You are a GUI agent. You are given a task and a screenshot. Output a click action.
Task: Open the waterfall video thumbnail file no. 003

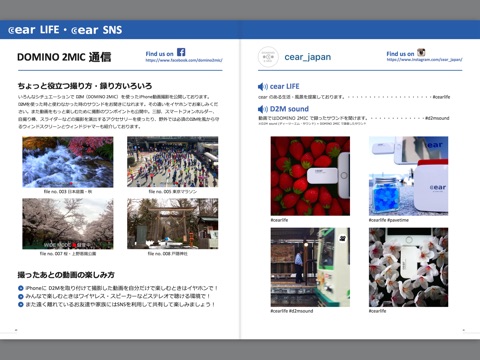point(68,162)
